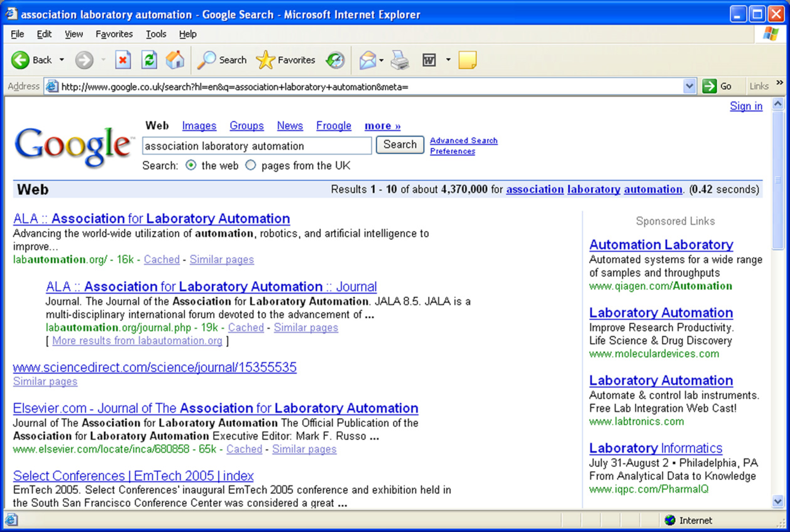The height and width of the screenshot is (532, 790).
Task: Select "pages from the UK" radio button
Action: point(251,165)
